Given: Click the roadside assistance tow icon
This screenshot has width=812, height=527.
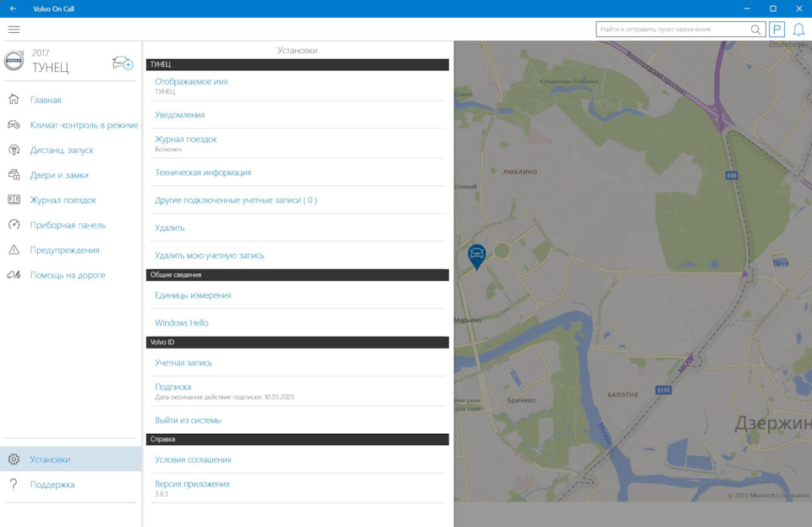Looking at the screenshot, I should pos(14,275).
